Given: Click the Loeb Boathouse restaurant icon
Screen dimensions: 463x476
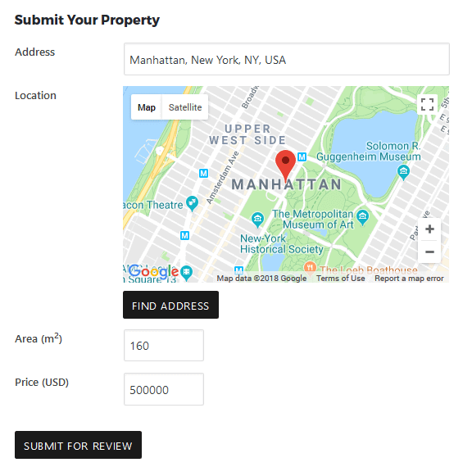Looking at the screenshot, I should (310, 267).
